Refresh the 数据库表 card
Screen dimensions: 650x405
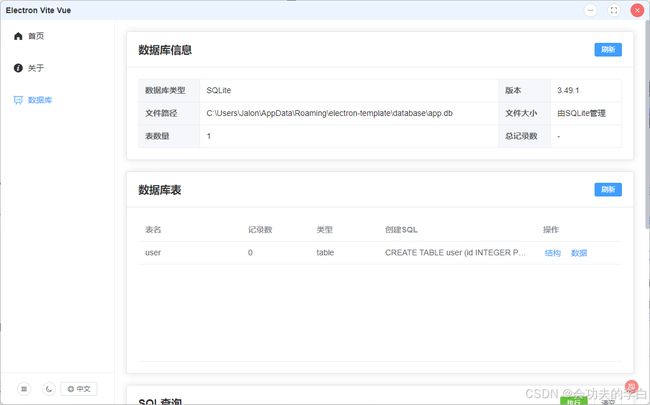pos(608,189)
